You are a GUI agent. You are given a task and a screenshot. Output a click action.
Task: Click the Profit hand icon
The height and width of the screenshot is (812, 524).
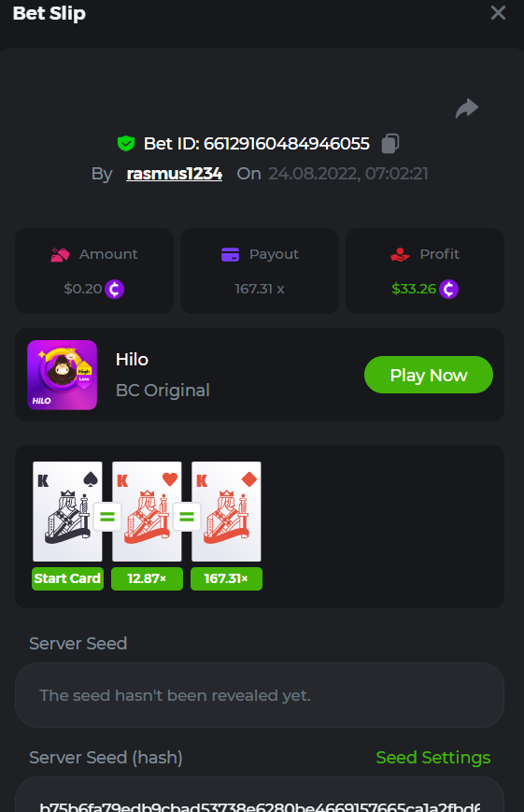point(401,254)
